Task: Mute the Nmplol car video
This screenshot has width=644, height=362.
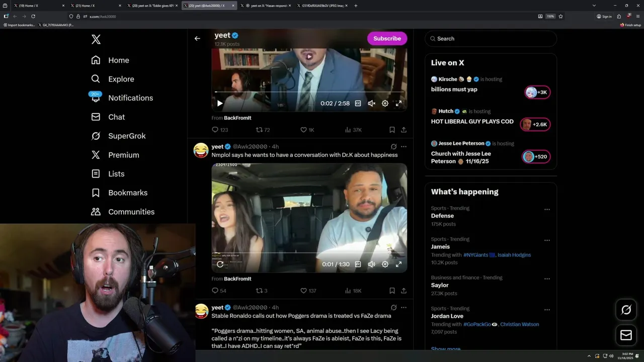Action: 372,264
